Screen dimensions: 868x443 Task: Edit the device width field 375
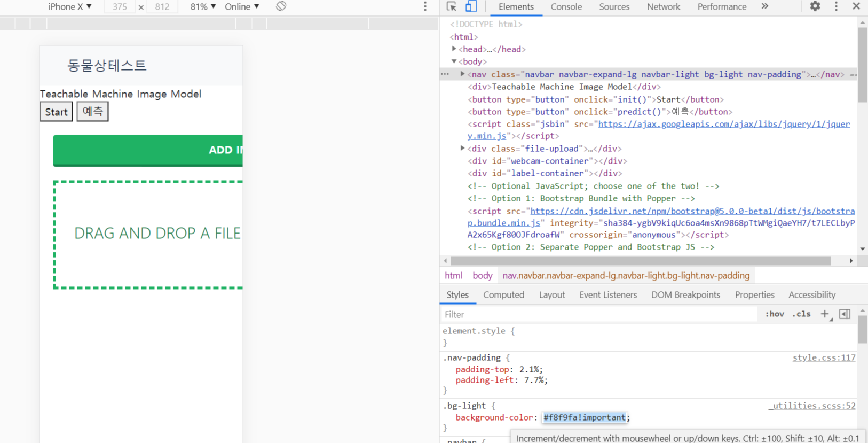[120, 6]
